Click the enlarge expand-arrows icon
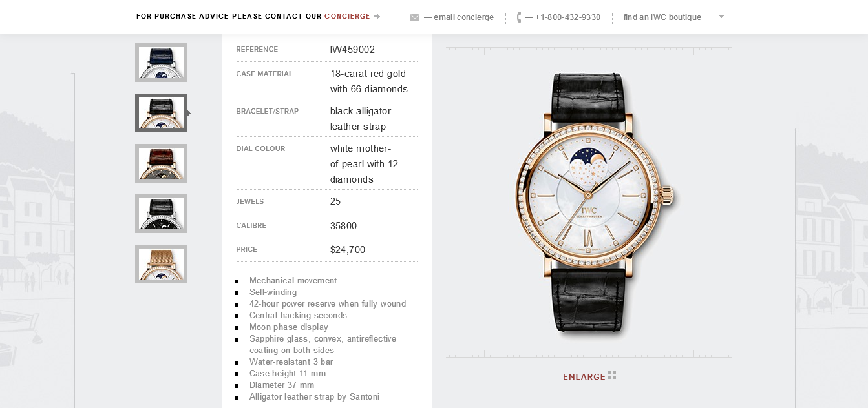The image size is (868, 408). tap(612, 375)
